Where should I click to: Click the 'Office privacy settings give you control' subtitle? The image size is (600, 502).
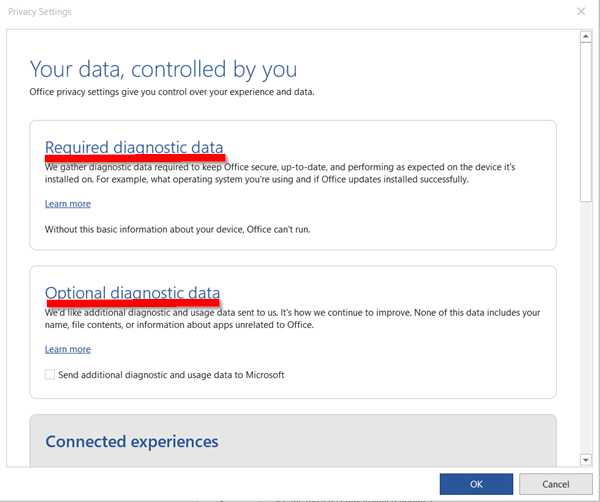(x=171, y=91)
